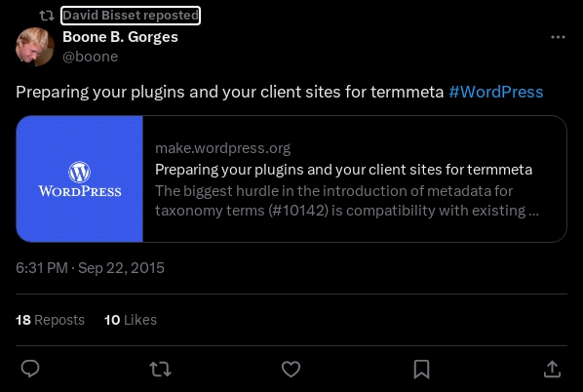Follow the #WordPress hashtag link
Screen dimensions: 583x392
coord(496,92)
